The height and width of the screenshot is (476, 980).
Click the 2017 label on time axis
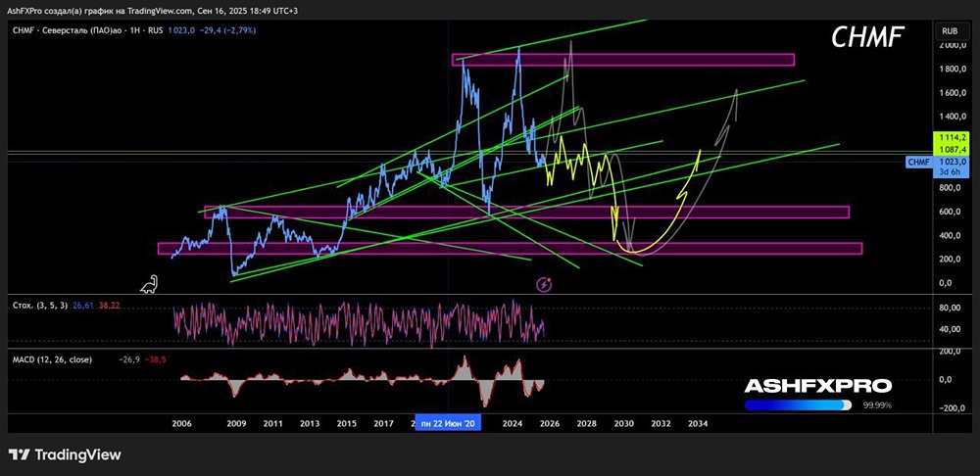coord(383,423)
